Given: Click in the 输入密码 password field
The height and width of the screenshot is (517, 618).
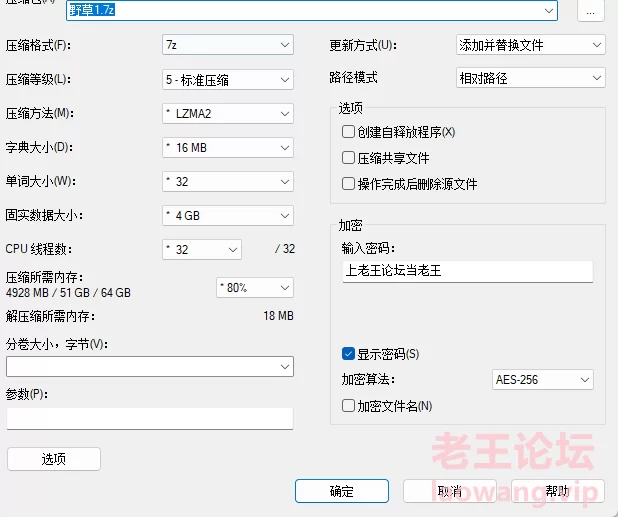Looking at the screenshot, I should coord(467,271).
